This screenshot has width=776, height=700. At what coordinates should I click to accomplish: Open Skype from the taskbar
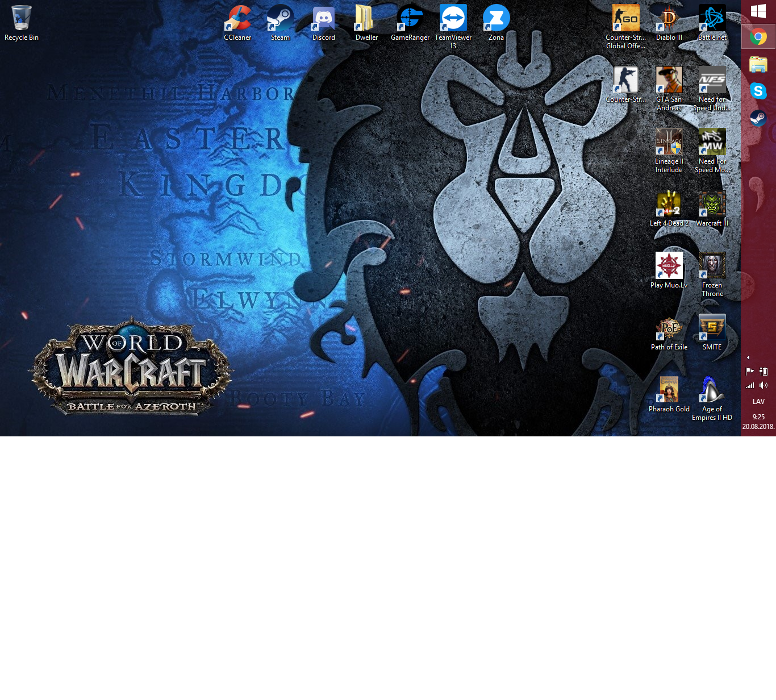click(758, 91)
